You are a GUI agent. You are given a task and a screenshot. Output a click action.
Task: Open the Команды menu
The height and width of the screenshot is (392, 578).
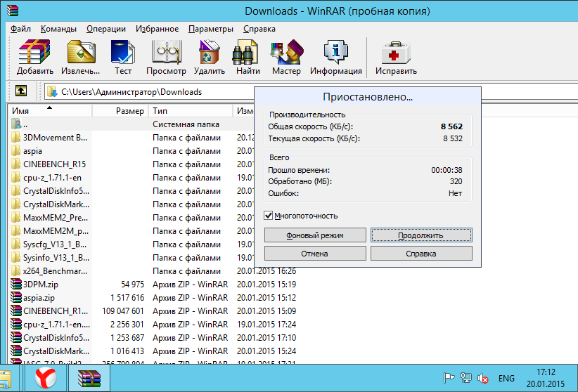point(58,29)
